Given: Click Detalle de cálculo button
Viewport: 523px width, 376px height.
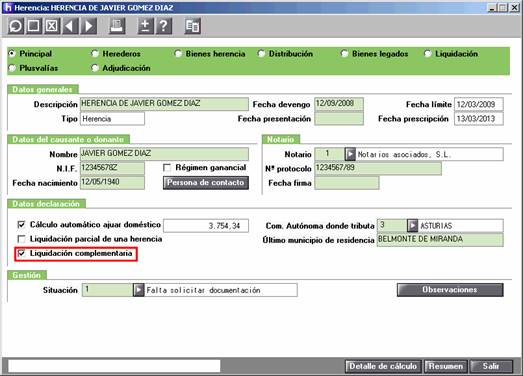Looking at the screenshot, I should (383, 366).
